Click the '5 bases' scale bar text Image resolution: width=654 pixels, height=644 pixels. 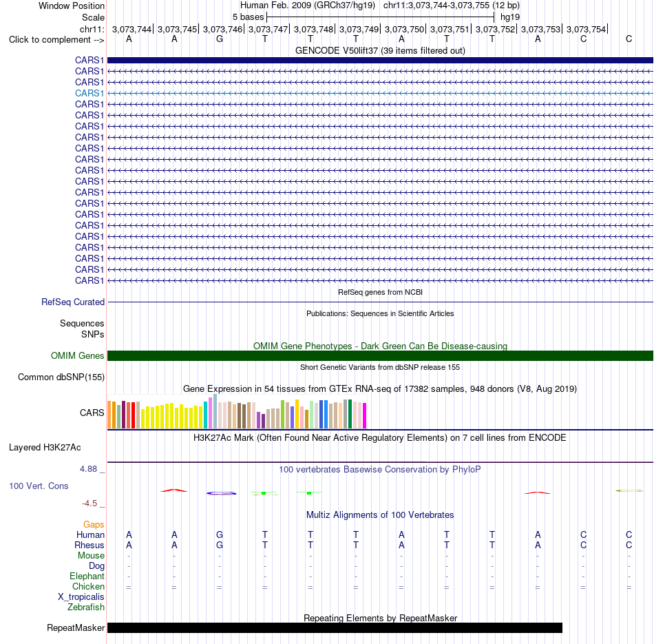click(248, 17)
